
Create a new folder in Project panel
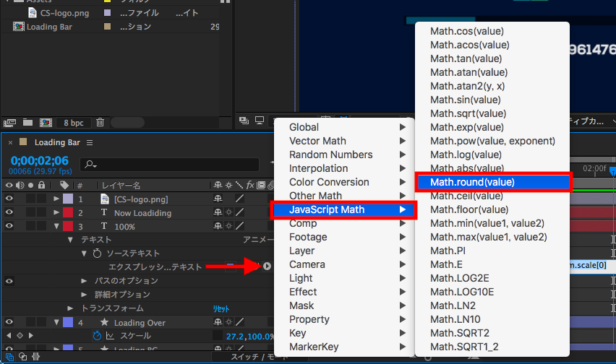point(27,122)
